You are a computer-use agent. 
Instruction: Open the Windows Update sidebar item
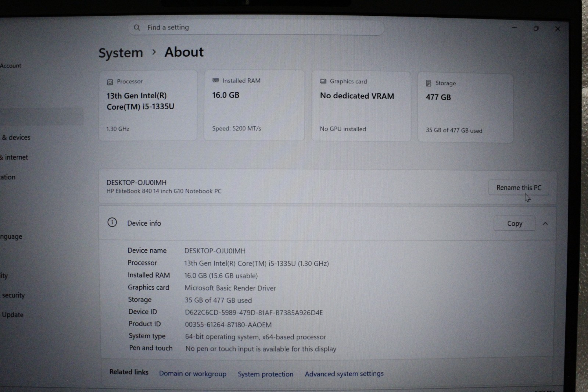pos(12,315)
